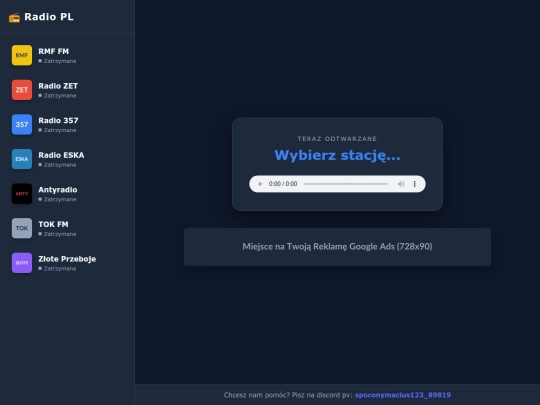Image resolution: width=540 pixels, height=405 pixels.
Task: Click the audio player seek bar
Action: [x=345, y=184]
